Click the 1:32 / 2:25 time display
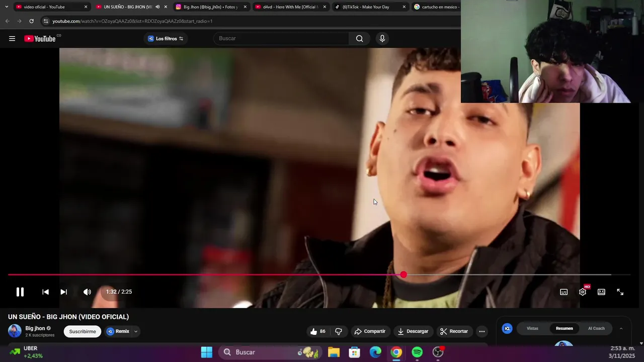 [119, 292]
